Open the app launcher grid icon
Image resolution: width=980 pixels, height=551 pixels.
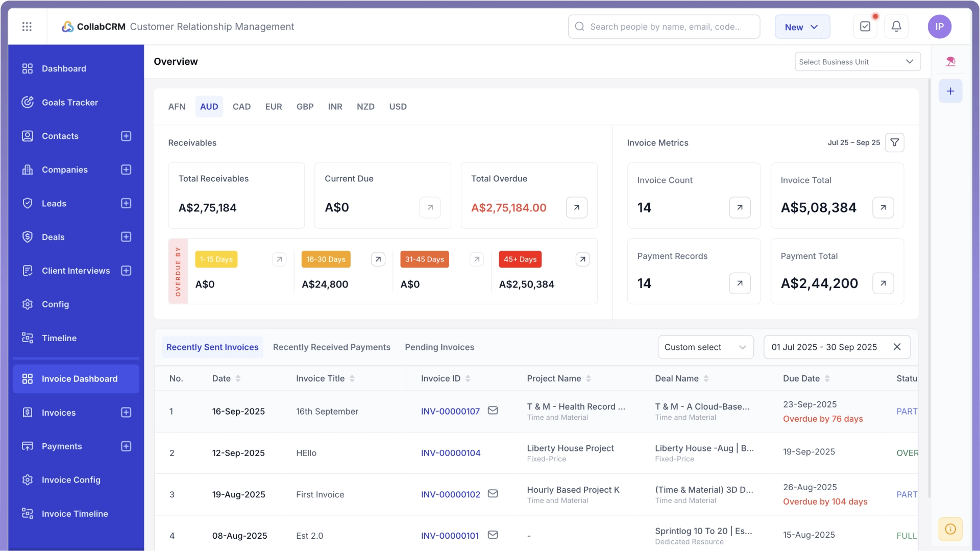pyautogui.click(x=27, y=27)
